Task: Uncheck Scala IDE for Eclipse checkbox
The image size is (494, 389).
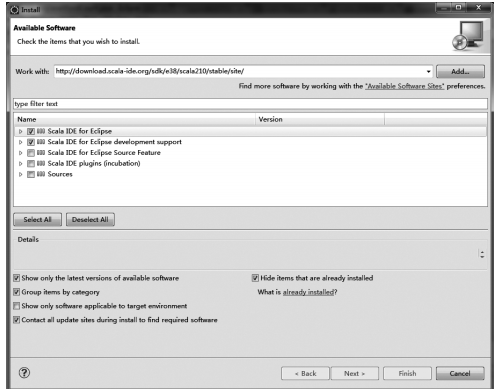Action: (x=31, y=131)
